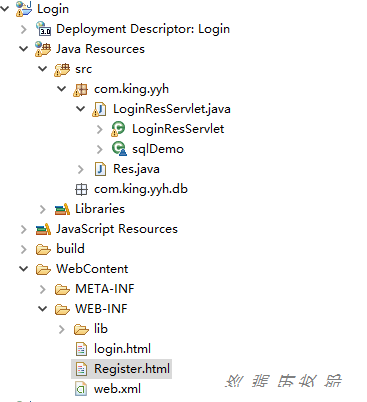Viewport: 367px width, 402px height.
Task: Select the com.king.yyh.db package name
Action: pyautogui.click(x=141, y=189)
